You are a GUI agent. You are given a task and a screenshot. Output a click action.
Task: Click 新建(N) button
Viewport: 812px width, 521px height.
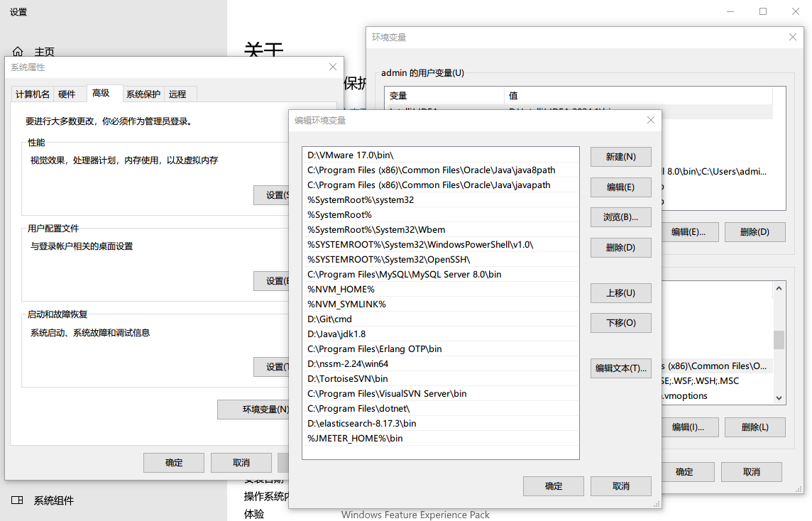tap(621, 157)
